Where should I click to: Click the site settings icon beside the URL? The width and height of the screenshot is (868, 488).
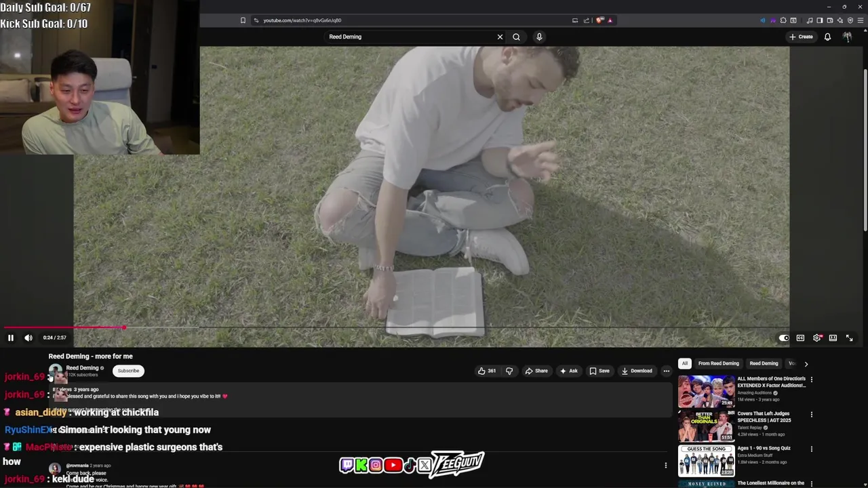[256, 20]
